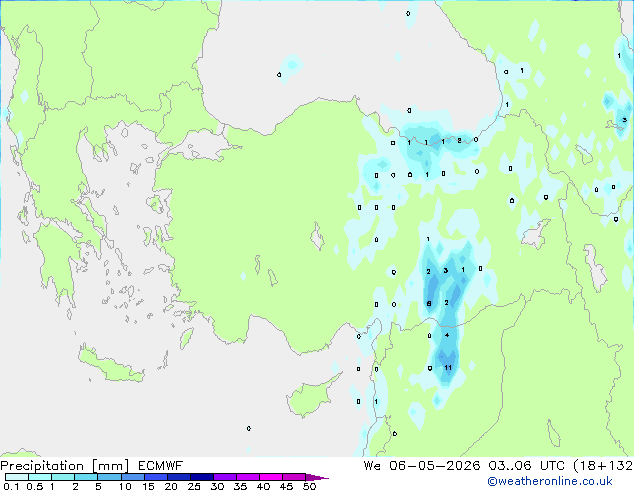Image resolution: width=634 pixels, height=490 pixels.
Task: Click the 1–2 mm legend color swatch
Action: pyautogui.click(x=63, y=477)
